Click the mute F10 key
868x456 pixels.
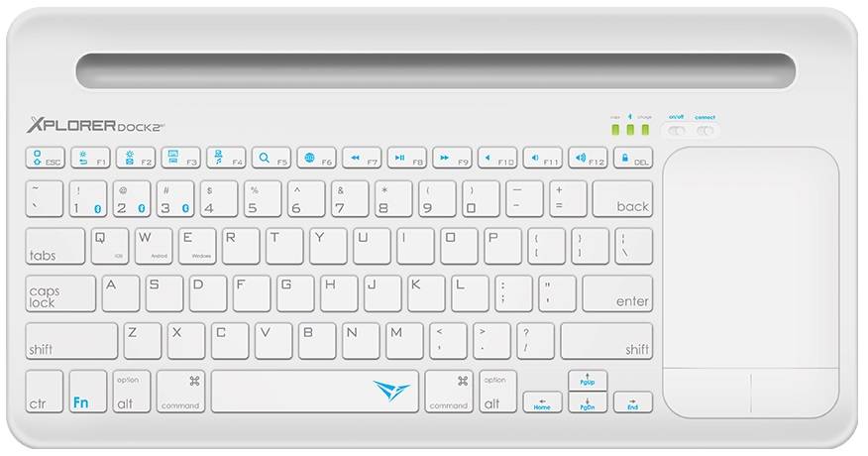click(x=497, y=158)
